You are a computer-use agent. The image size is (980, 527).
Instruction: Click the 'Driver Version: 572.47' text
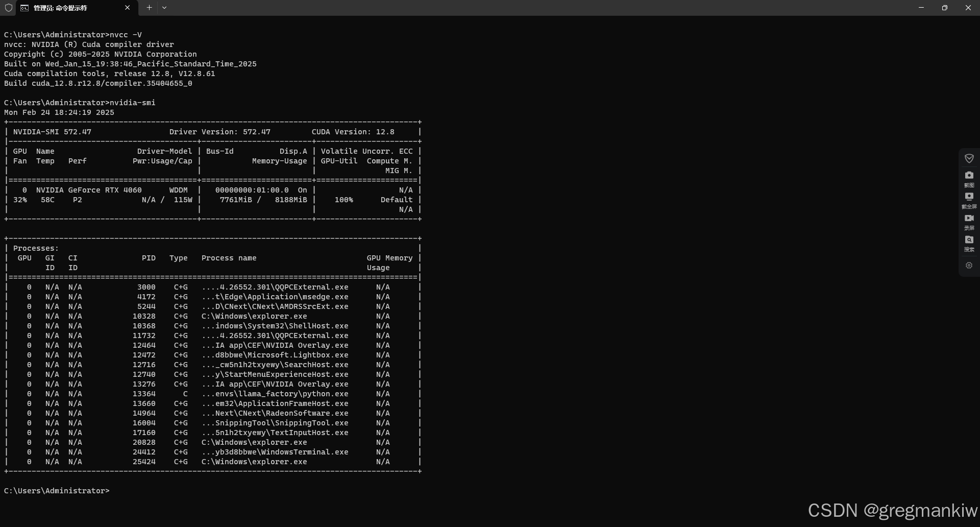(x=219, y=132)
